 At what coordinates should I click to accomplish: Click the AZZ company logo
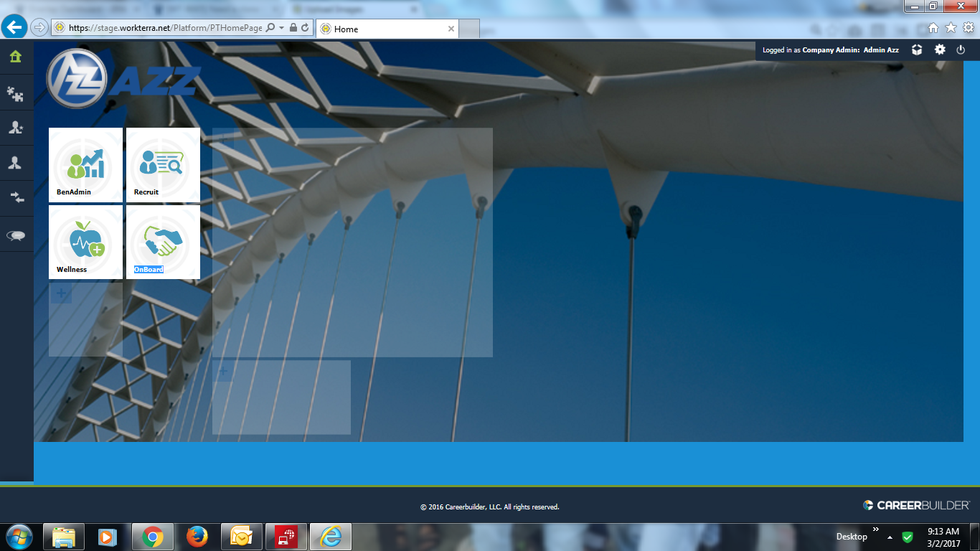tap(122, 79)
